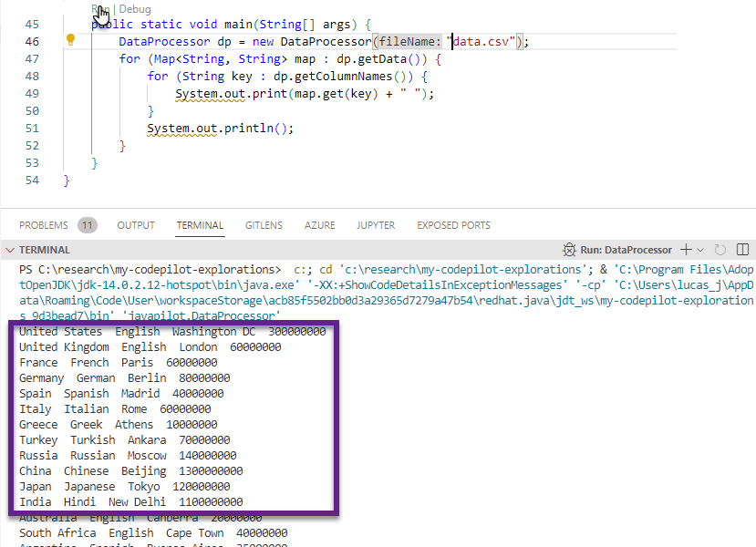The height and width of the screenshot is (547, 756).
Task: Click line number 54 in the gutter
Action: point(32,181)
